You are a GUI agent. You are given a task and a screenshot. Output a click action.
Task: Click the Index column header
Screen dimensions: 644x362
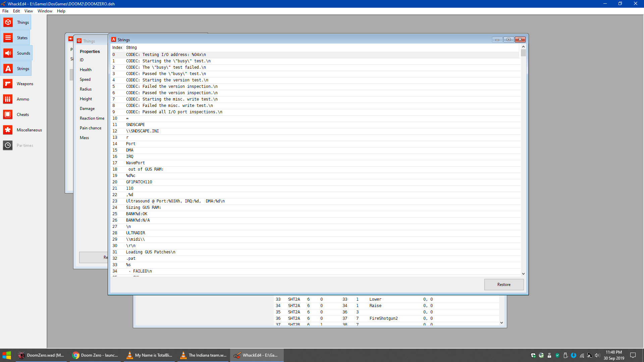pos(117,48)
